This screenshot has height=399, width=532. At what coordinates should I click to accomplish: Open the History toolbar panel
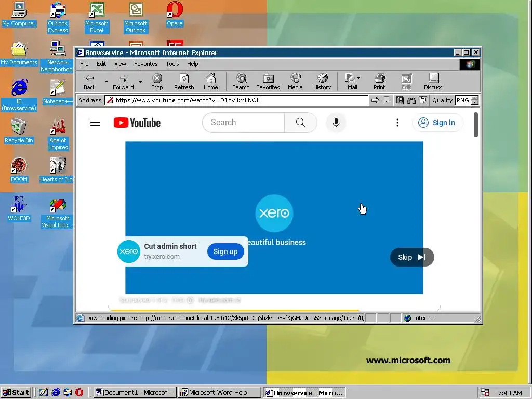point(322,82)
